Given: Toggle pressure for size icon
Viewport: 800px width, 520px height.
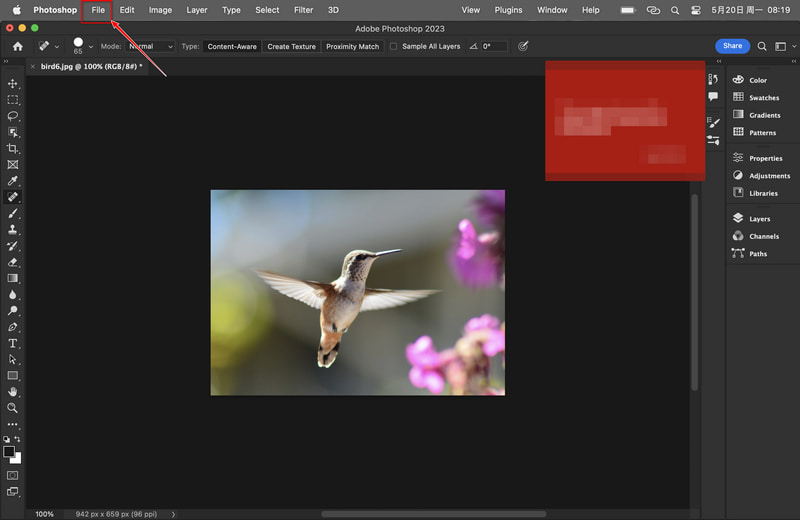Looking at the screenshot, I should point(523,46).
